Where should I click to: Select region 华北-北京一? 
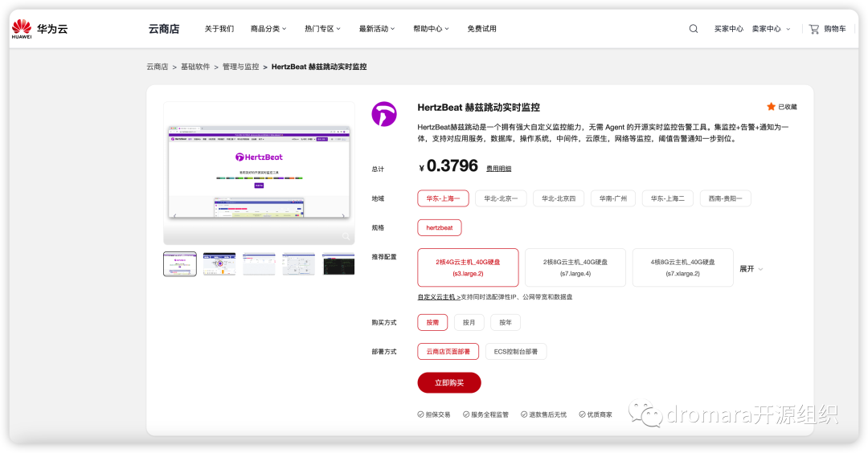(501, 198)
